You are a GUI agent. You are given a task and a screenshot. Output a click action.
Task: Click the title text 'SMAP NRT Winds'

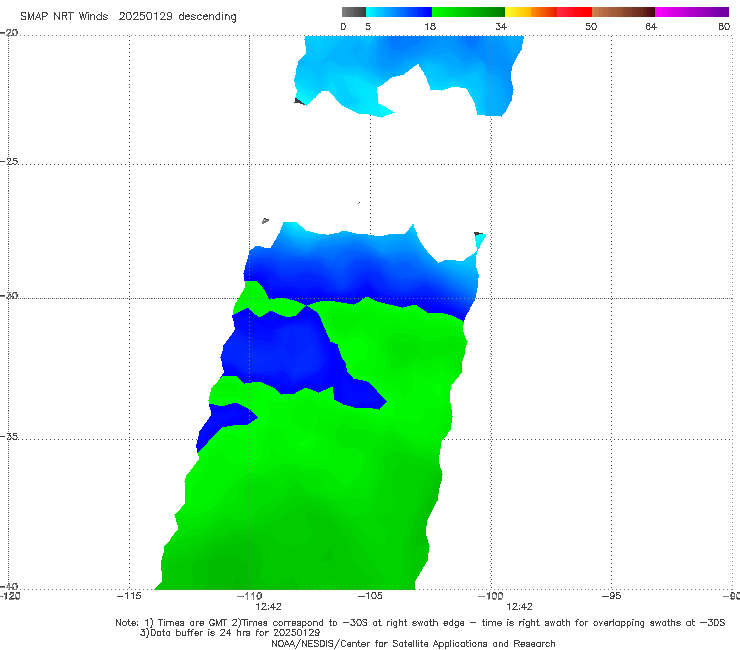(x=64, y=16)
